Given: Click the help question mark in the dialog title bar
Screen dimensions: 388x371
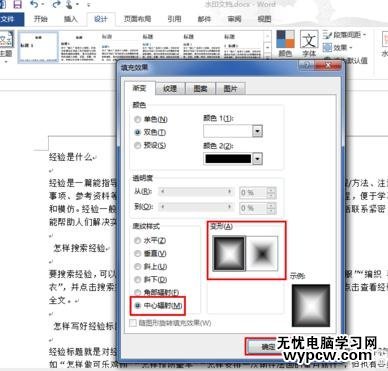Looking at the screenshot, I should click(306, 66).
